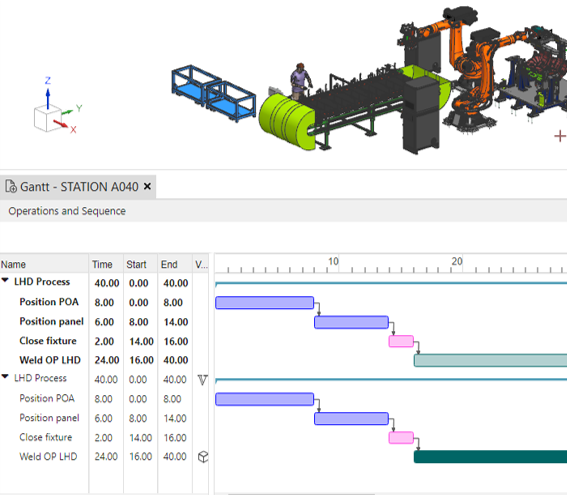This screenshot has height=495, width=567.
Task: Click the 14.00 End cell of bold Position panel
Action: (176, 322)
